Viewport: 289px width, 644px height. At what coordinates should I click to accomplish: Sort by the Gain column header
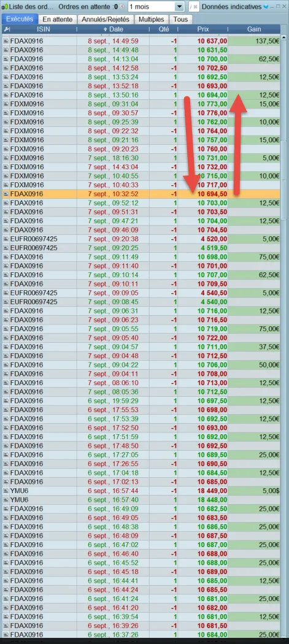pos(255,29)
